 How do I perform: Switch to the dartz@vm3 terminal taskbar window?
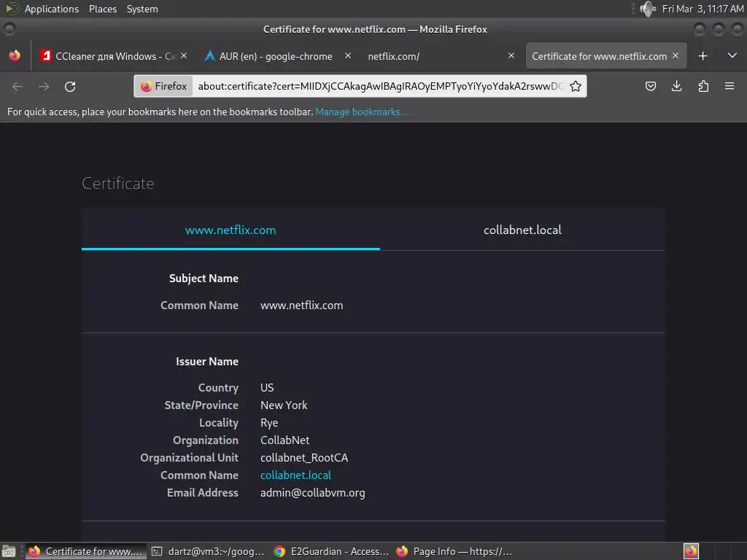coord(208,551)
